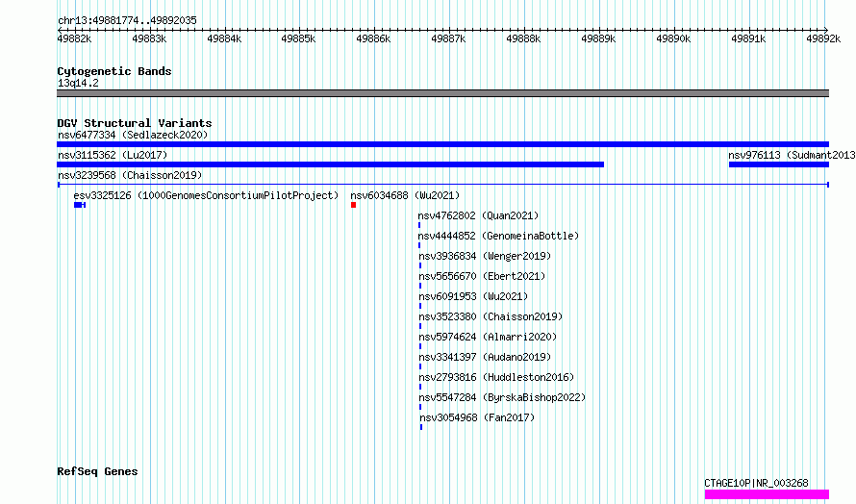
Task: Click the 49891k ruler label
Action: [748, 38]
